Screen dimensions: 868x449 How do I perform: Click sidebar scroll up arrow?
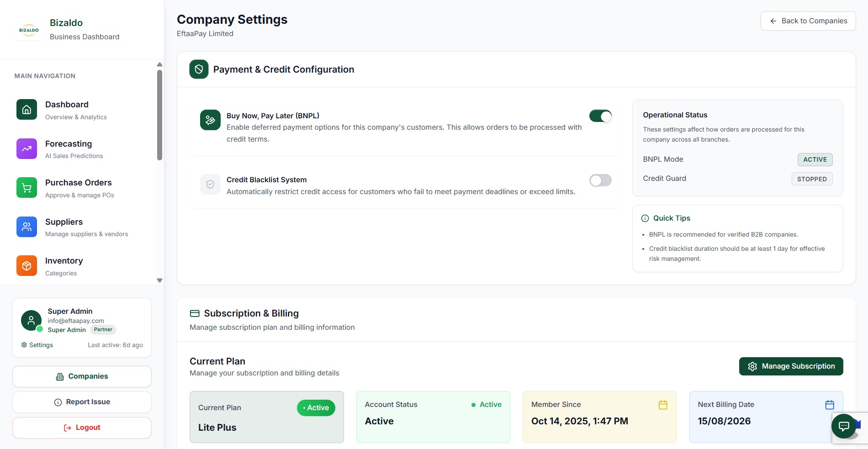click(159, 64)
